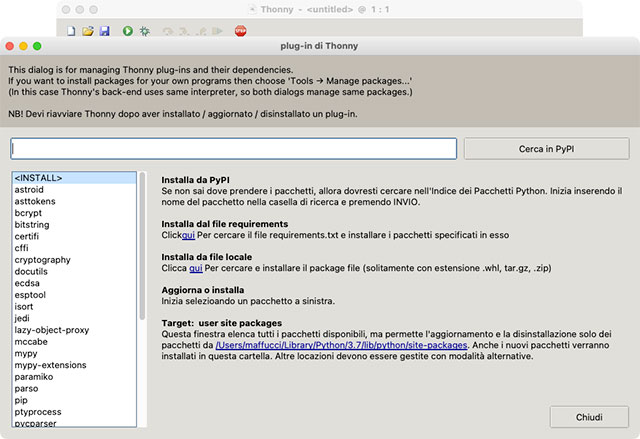The width and height of the screenshot is (640, 439).
Task: Click the Thonny title document icon
Action: [253, 10]
